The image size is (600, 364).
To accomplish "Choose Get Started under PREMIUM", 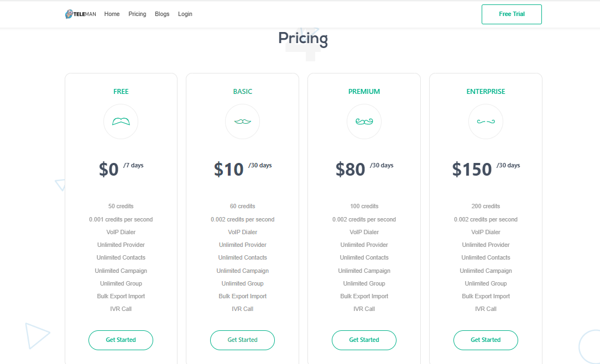I will 364,340.
